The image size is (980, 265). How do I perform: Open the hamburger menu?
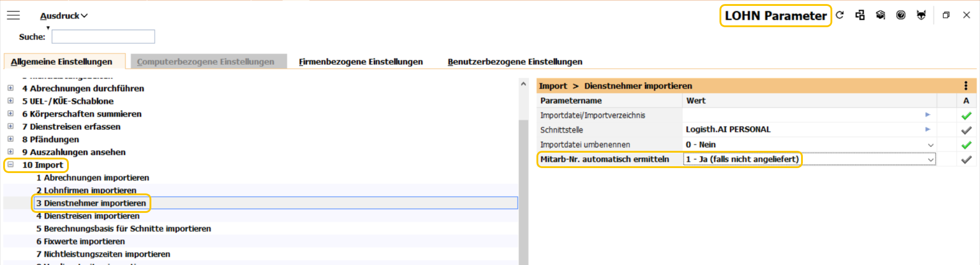coord(13,15)
